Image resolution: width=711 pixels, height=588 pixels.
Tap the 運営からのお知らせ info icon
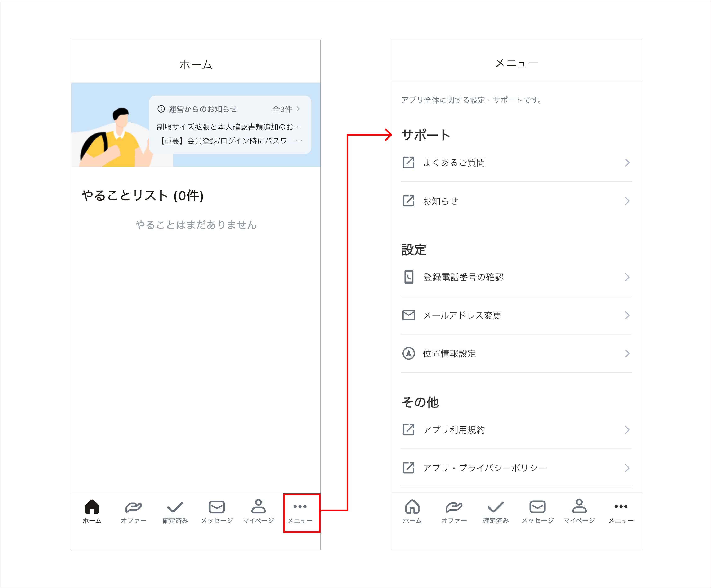(161, 109)
